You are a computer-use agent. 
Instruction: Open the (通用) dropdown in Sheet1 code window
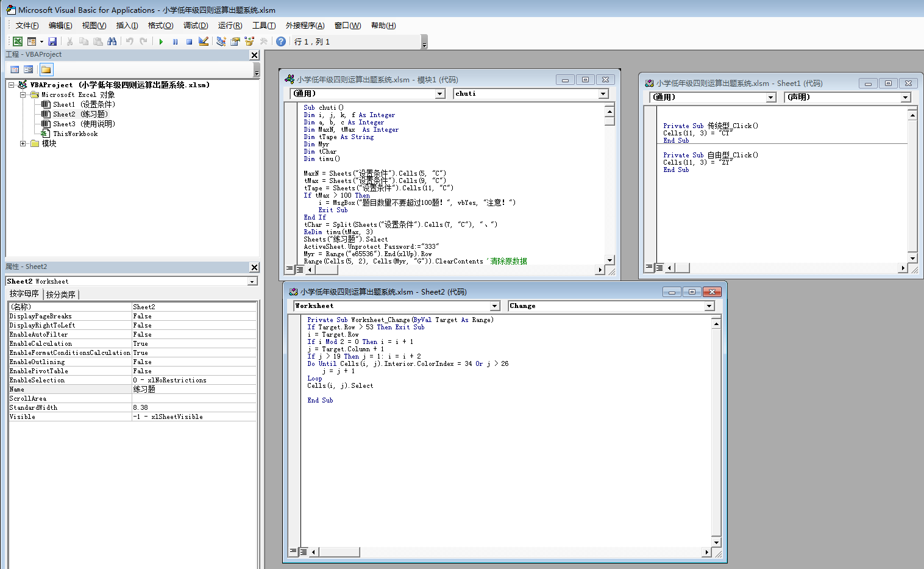pyautogui.click(x=771, y=98)
